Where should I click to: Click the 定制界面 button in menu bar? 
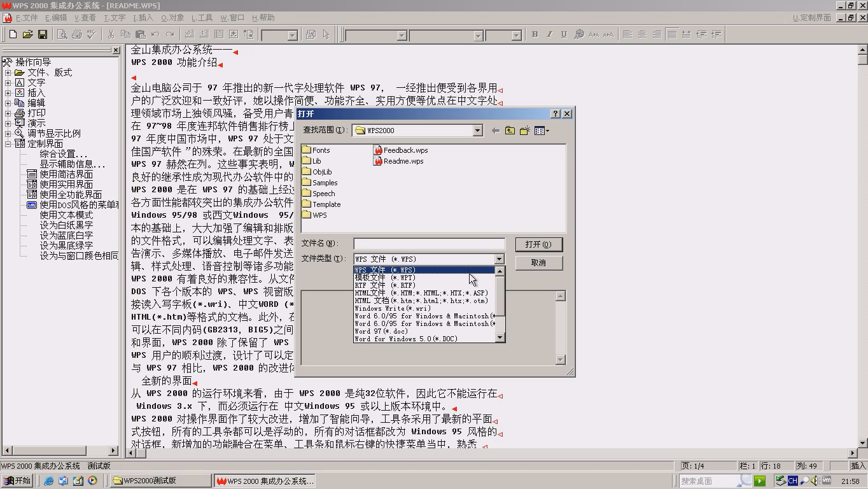[812, 18]
